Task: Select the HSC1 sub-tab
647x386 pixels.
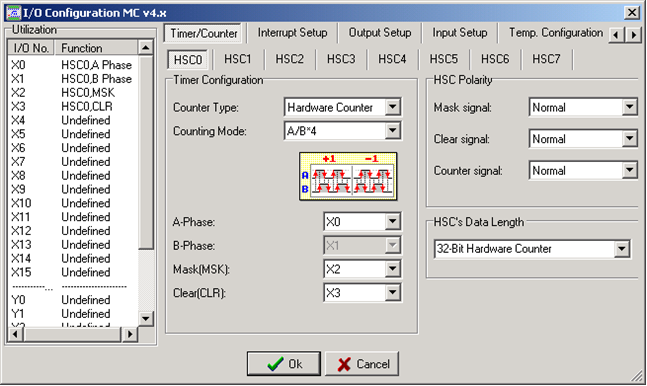Action: point(238,59)
